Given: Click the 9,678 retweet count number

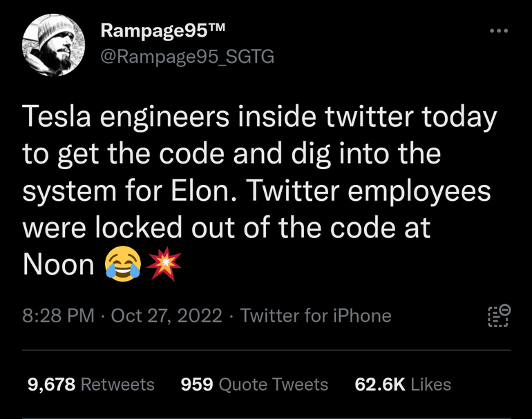Looking at the screenshot, I should [x=51, y=384].
